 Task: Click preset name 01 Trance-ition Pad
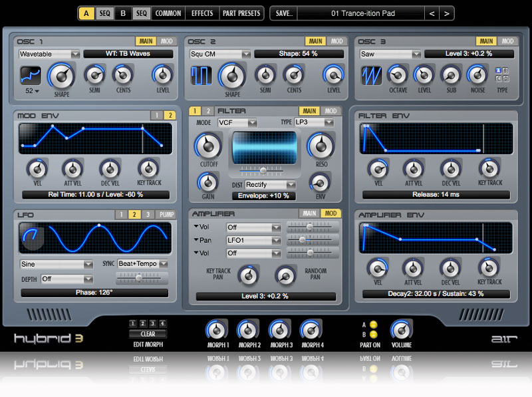(362, 13)
